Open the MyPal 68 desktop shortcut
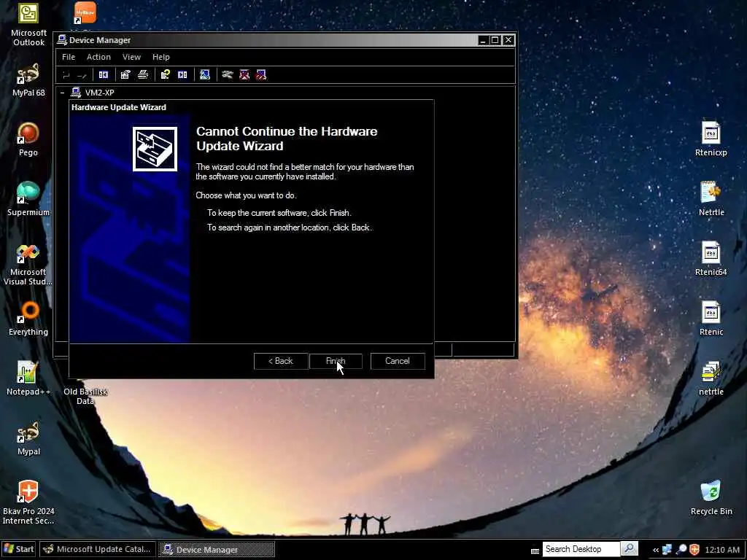The height and width of the screenshot is (560, 747). 28,80
